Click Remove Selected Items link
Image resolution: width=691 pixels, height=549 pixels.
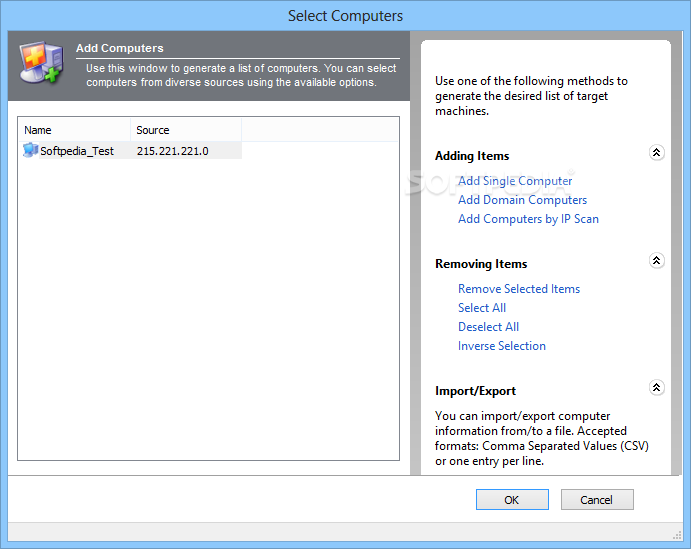[x=519, y=289]
